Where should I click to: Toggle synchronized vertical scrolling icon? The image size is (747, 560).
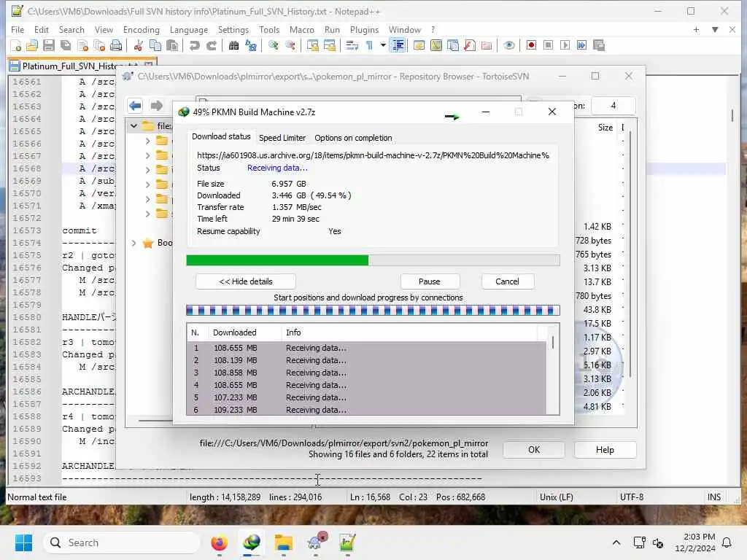[x=313, y=46]
